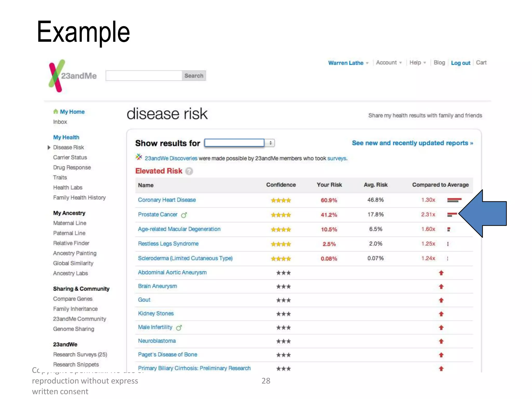532x399 pixels.
Task: Click the male symbol beside Male Infertility
Action: (179, 328)
